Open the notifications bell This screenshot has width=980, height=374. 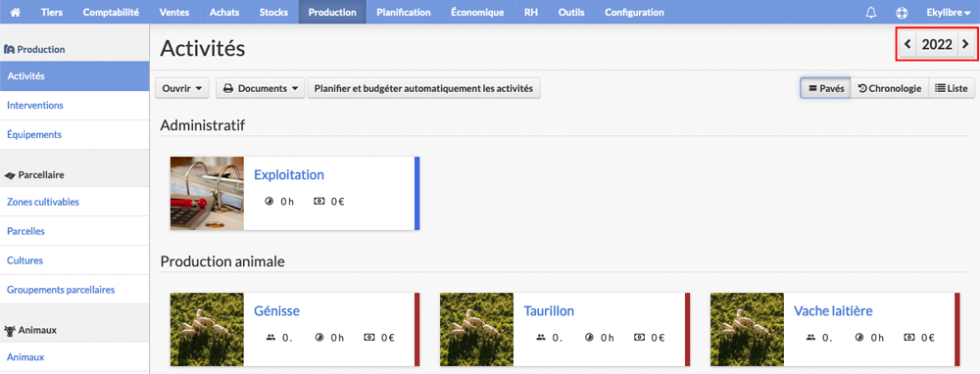point(870,13)
